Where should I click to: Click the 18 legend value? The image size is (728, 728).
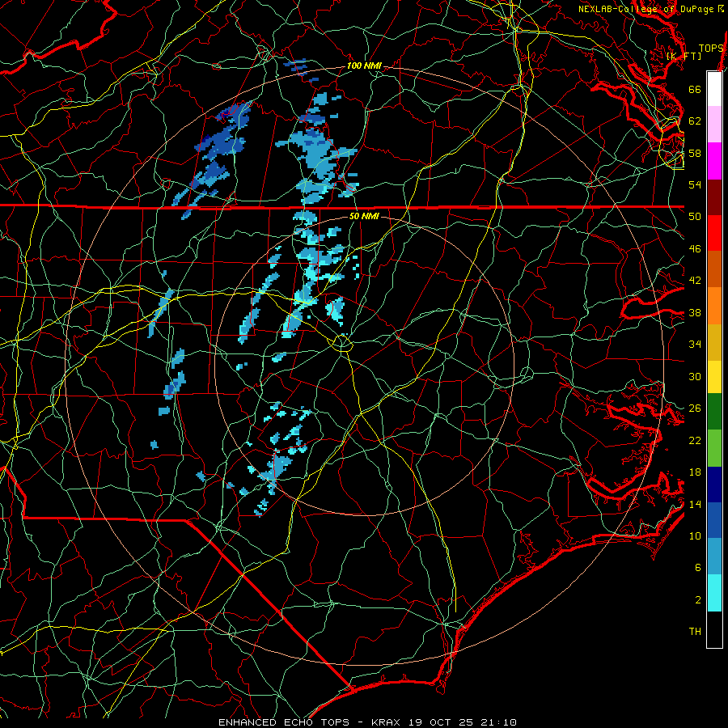pyautogui.click(x=695, y=472)
